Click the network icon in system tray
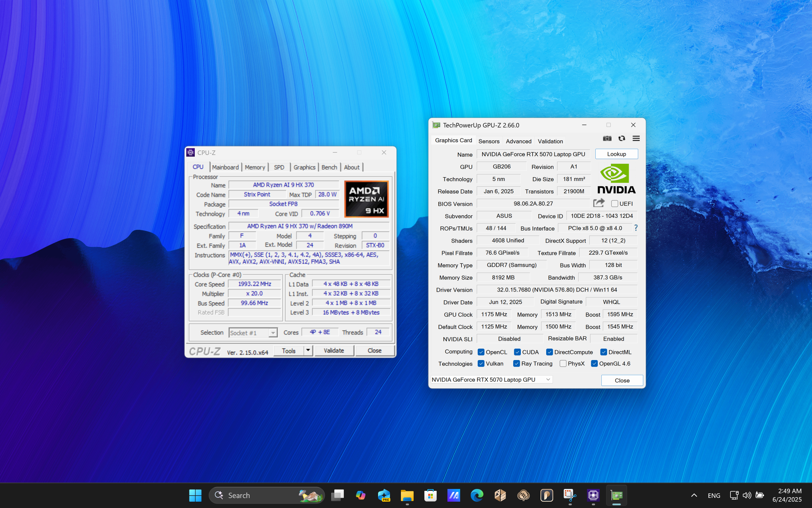 point(734,495)
